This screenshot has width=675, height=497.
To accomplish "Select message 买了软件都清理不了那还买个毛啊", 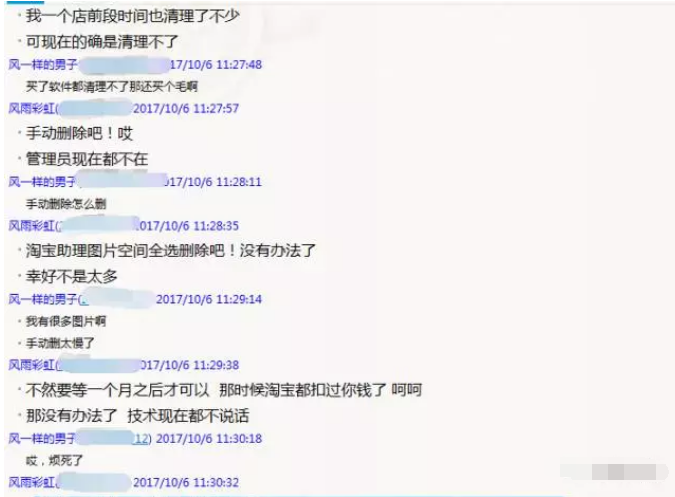I will [x=111, y=86].
